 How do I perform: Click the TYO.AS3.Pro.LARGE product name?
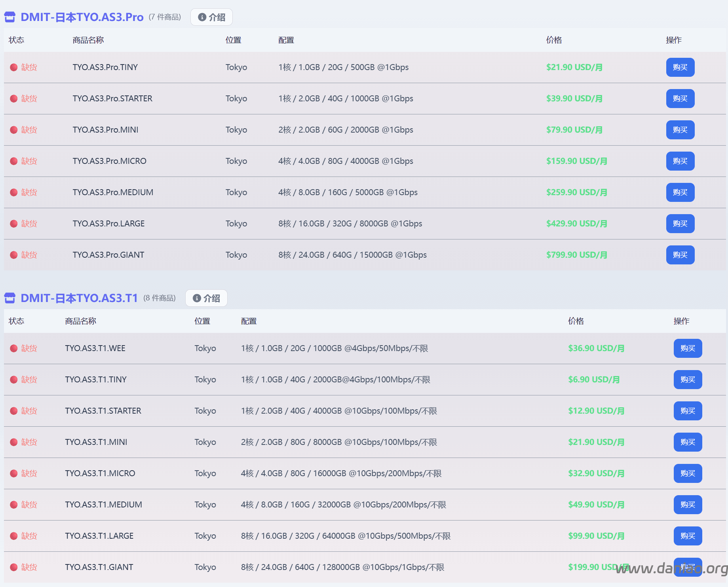click(x=108, y=224)
